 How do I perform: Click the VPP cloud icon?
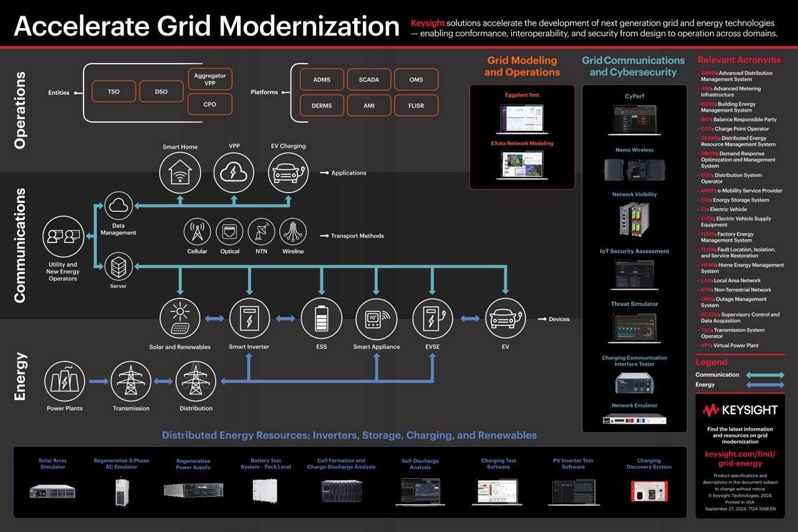point(233,173)
